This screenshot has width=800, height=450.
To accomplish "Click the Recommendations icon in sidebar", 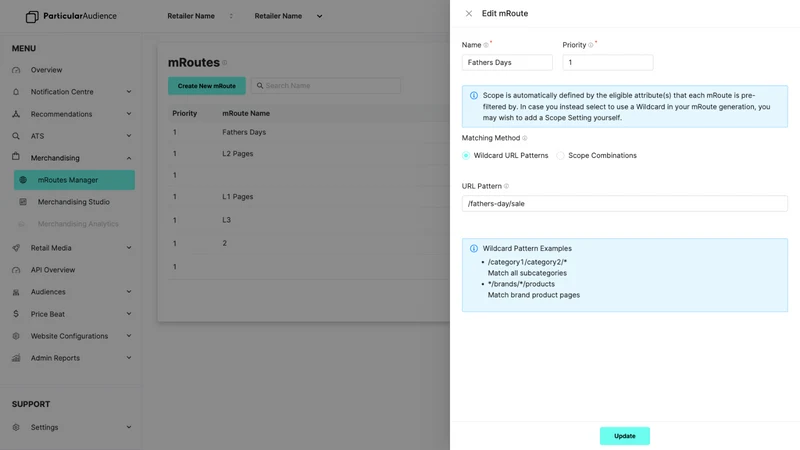I will click(x=16, y=114).
